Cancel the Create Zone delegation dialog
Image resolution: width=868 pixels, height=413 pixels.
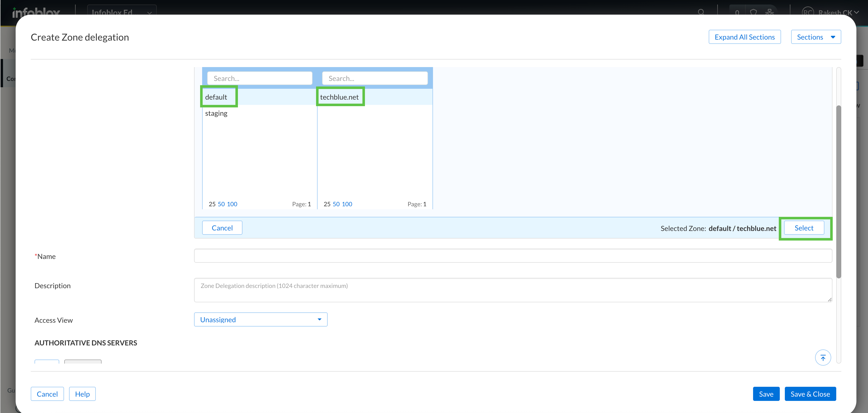pos(47,394)
